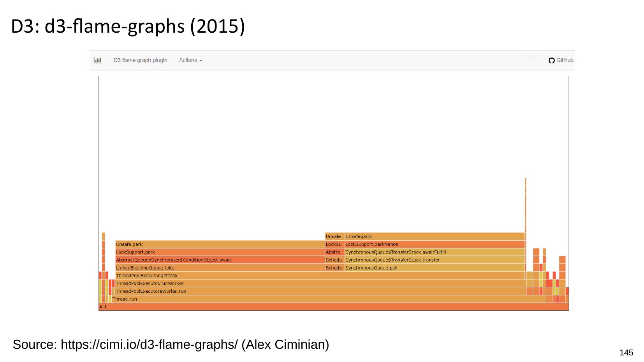This screenshot has height=362, width=644.
Task: Zoom into SynchronousQueue$TransferStack.awaitFulfill frame
Action: [435, 252]
